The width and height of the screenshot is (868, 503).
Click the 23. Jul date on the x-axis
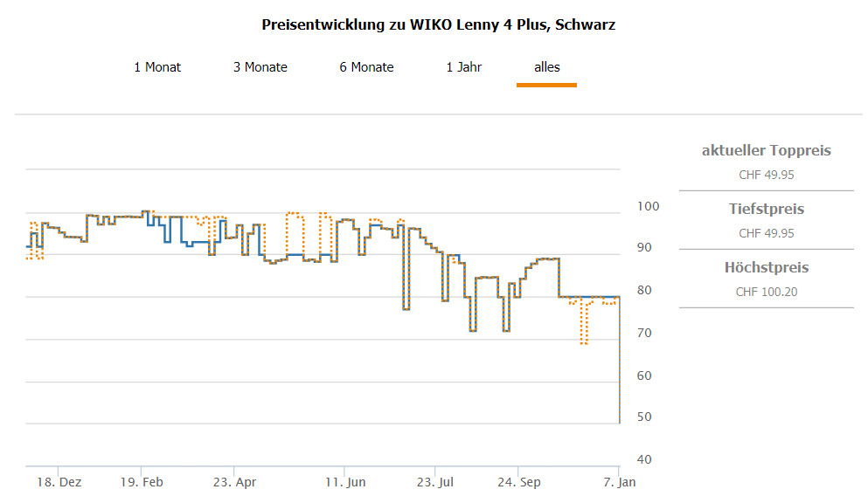click(437, 482)
